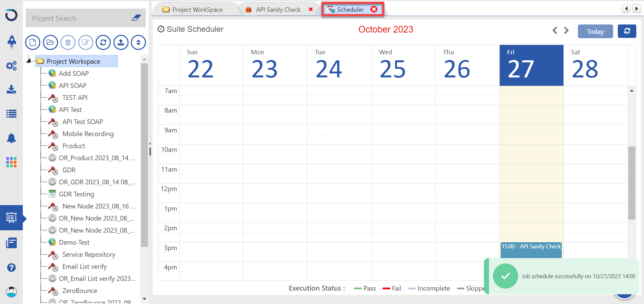Click the Wed 25 day header
The height and width of the screenshot is (304, 644).
pos(403,65)
